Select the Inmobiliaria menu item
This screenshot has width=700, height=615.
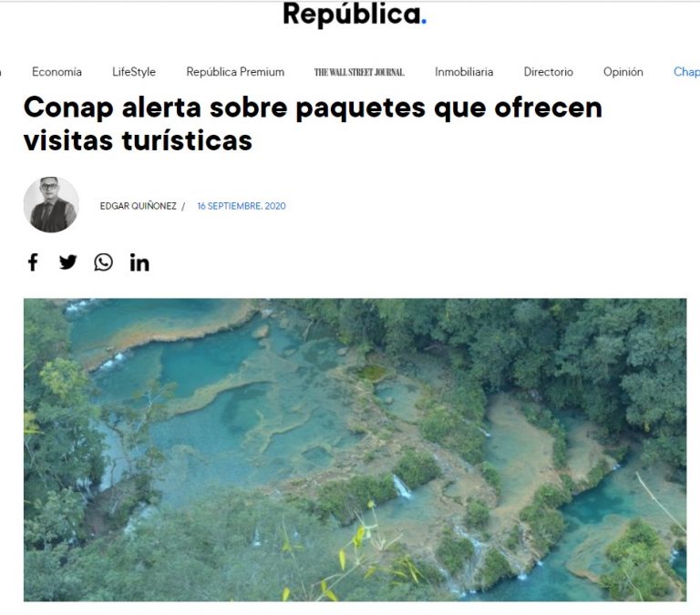click(x=464, y=72)
